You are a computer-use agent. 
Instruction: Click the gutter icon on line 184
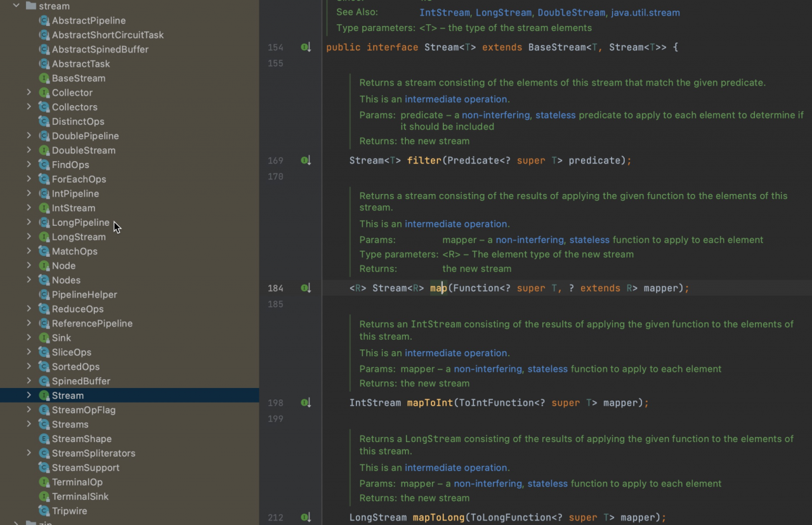click(305, 288)
